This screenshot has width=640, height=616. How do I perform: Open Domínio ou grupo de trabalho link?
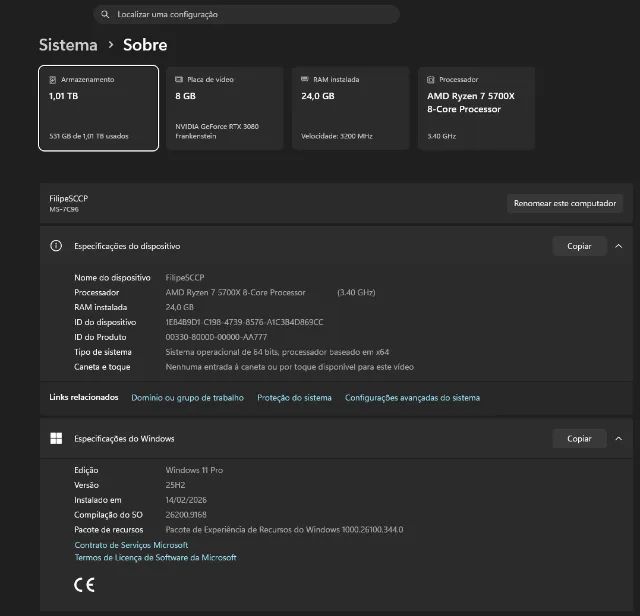(x=187, y=398)
